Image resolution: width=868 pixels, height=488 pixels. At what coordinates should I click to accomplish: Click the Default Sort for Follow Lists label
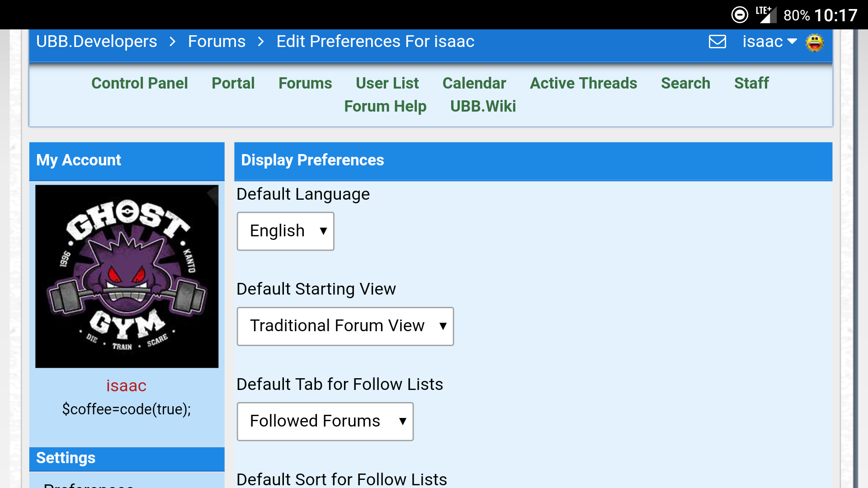tap(341, 479)
